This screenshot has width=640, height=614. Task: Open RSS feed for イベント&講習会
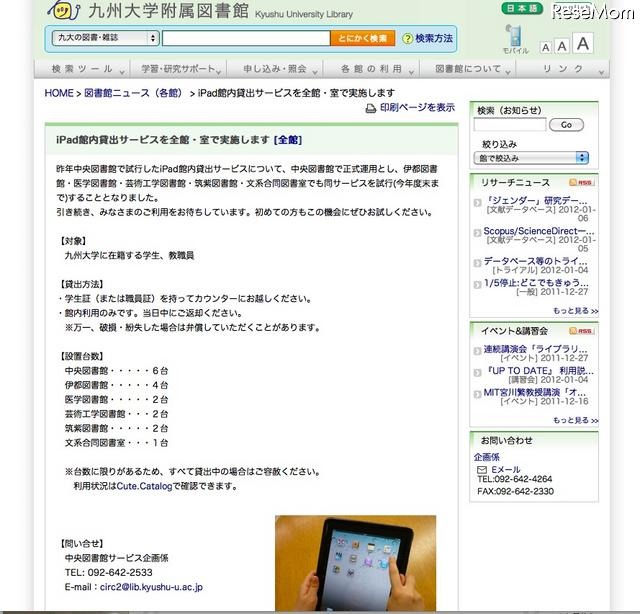tap(582, 331)
